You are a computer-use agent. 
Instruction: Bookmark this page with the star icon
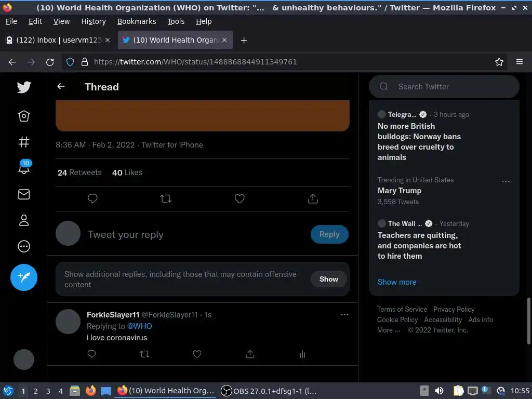click(x=499, y=62)
